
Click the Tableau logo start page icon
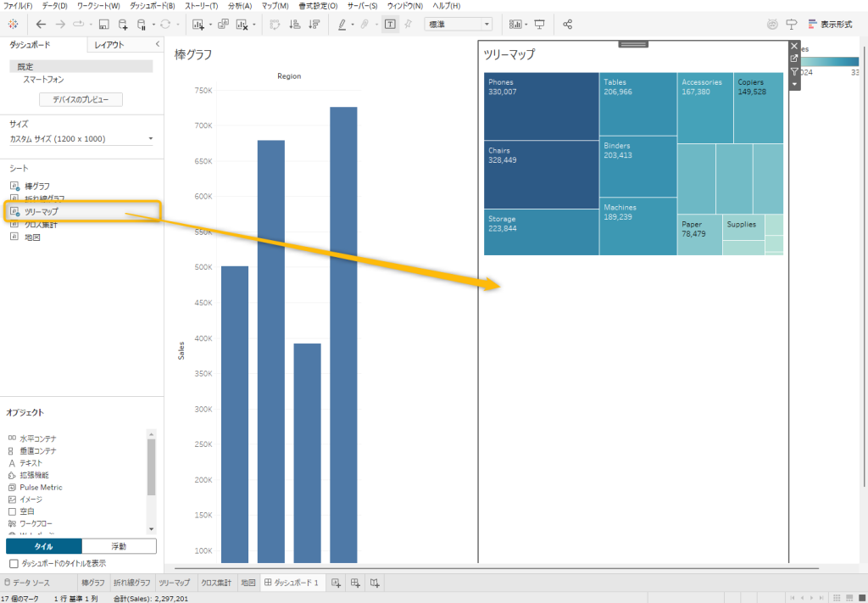pos(13,25)
